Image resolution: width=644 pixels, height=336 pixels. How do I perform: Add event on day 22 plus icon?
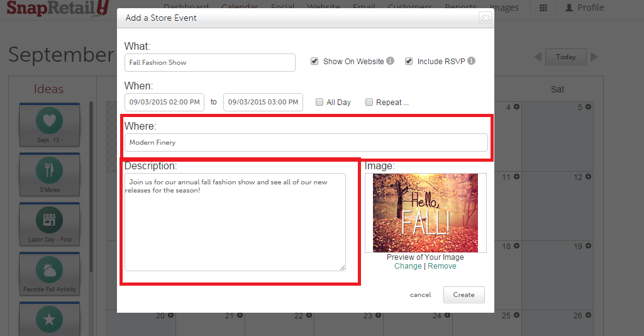(x=309, y=315)
